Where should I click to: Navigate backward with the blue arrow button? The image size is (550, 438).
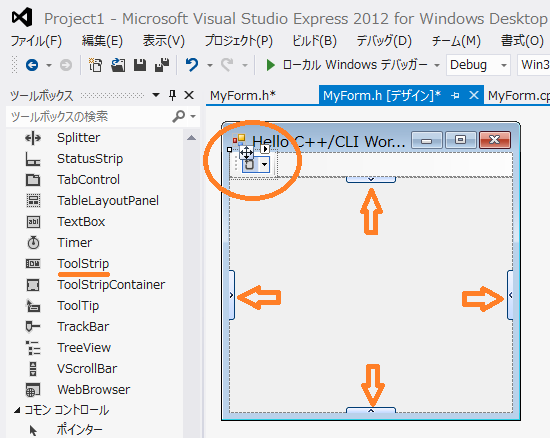tap(32, 65)
